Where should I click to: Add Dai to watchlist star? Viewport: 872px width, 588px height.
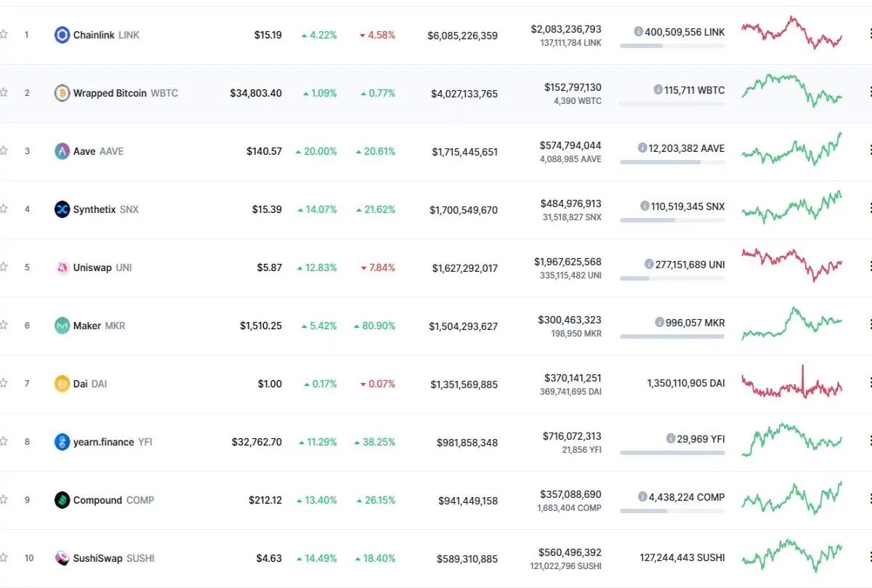tap(4, 383)
